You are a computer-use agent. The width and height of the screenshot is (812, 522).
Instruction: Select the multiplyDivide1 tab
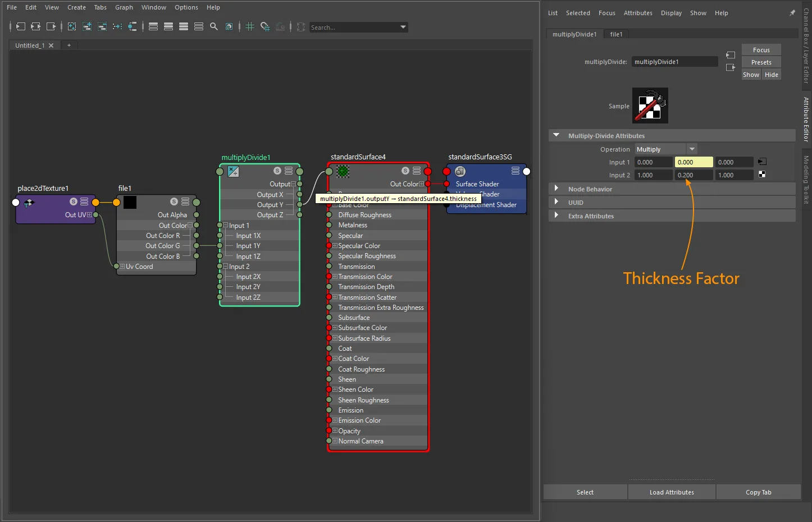point(574,34)
